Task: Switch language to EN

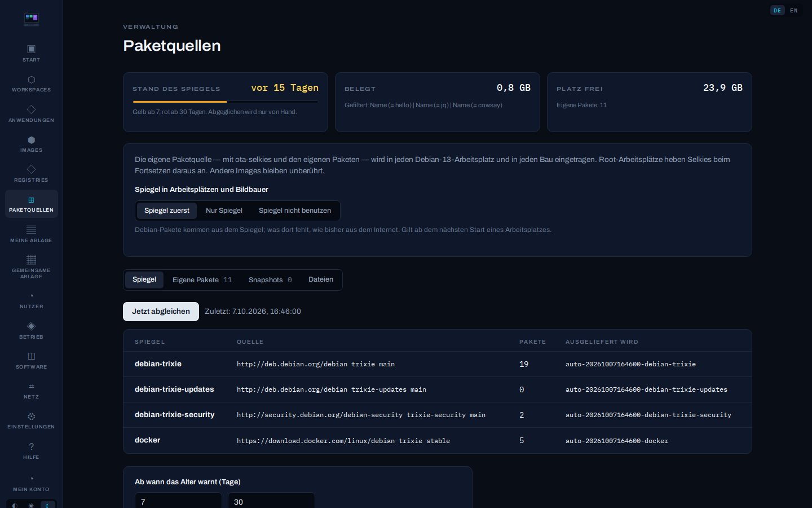Action: 794,11
